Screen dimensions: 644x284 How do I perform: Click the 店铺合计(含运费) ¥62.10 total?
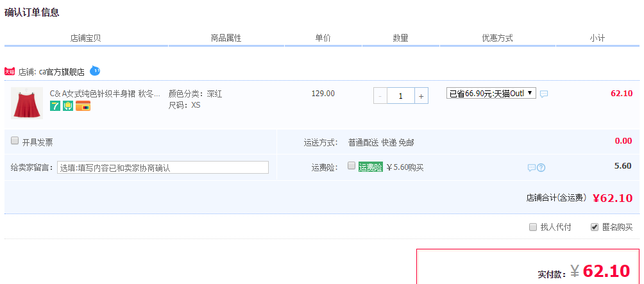click(x=579, y=198)
